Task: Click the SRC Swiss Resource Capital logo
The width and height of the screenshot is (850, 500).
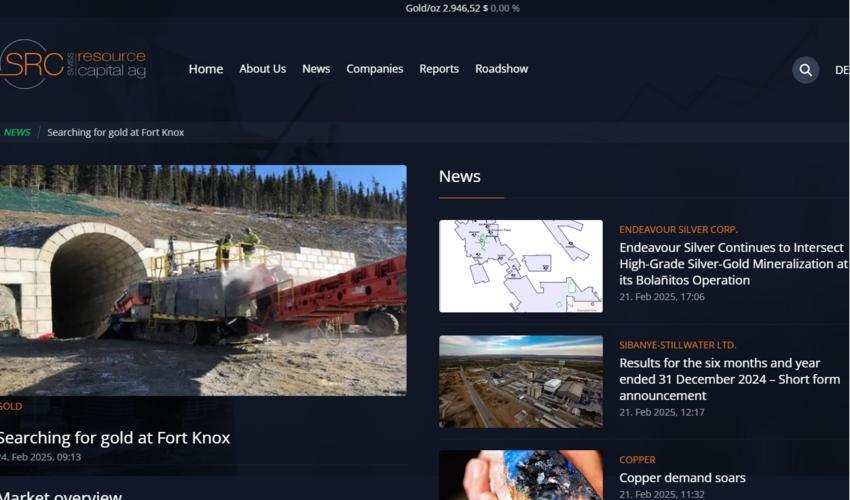Action: click(x=73, y=64)
